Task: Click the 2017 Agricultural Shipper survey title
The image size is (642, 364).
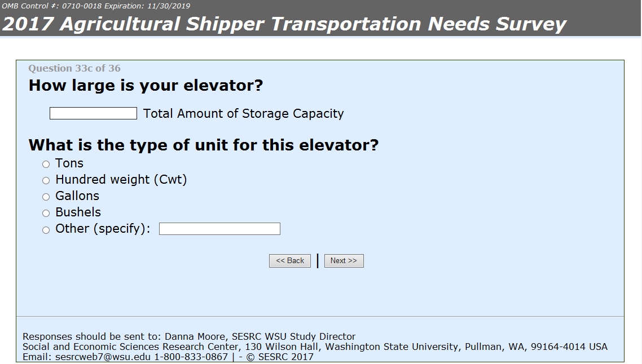Action: coord(284,24)
